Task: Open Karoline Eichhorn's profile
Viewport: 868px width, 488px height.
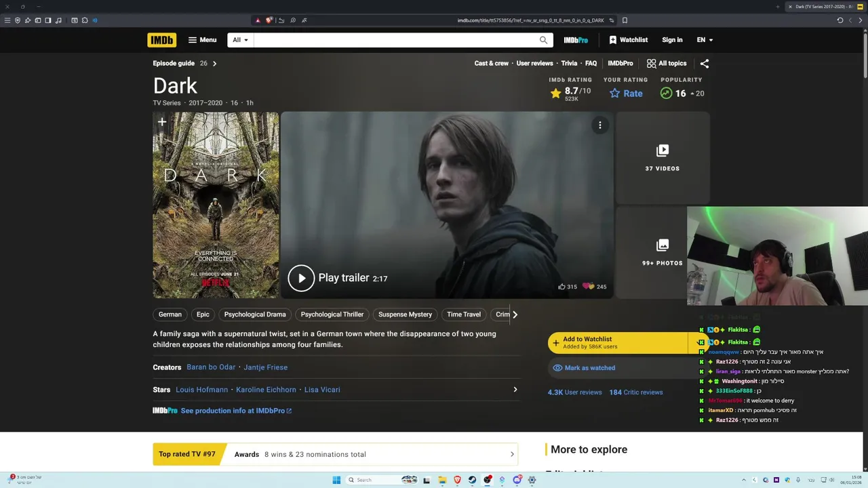Action: click(266, 390)
